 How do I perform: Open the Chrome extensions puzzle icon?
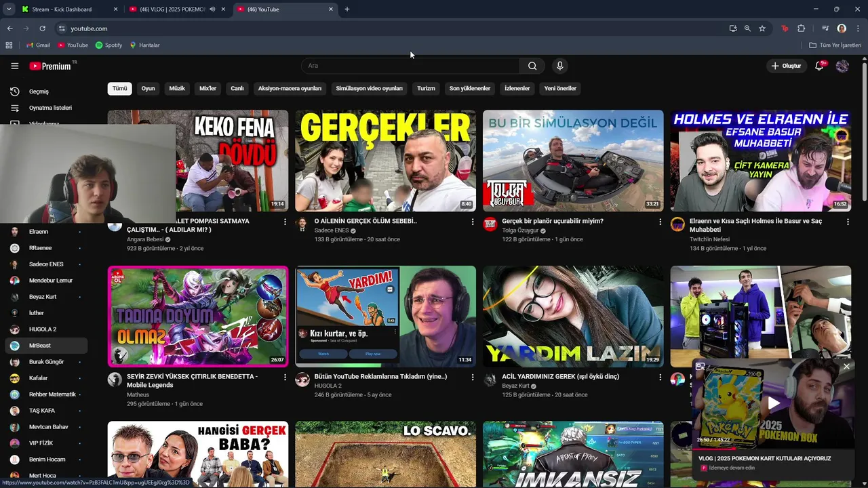click(x=801, y=28)
